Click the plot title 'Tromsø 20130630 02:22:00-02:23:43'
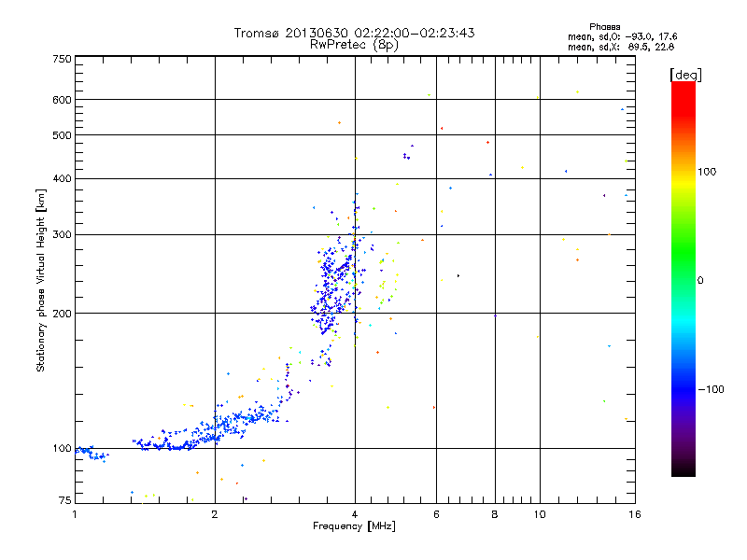The width and height of the screenshot is (747, 560). (x=354, y=33)
